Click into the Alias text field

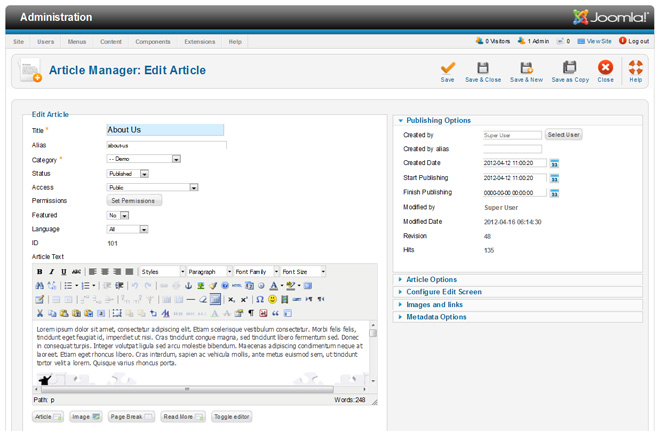coord(166,145)
